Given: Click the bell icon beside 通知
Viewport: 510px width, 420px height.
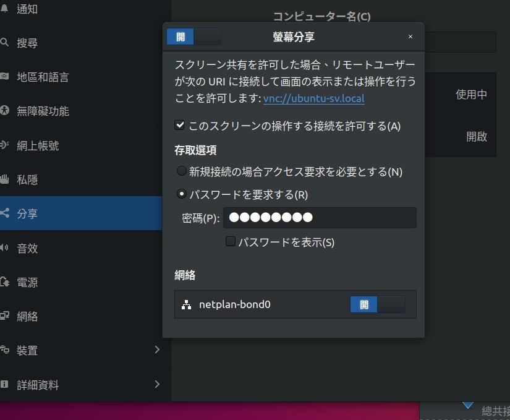Looking at the screenshot, I should (x=4, y=9).
